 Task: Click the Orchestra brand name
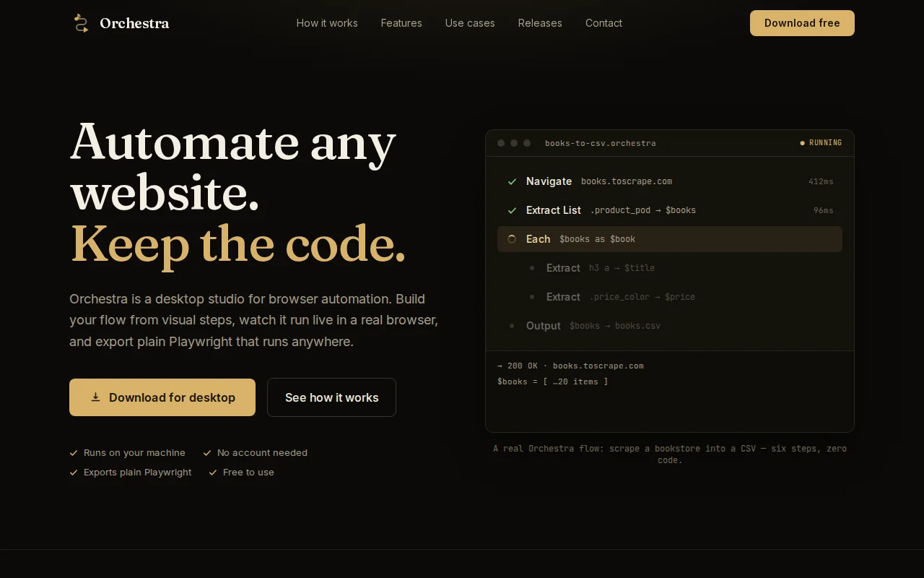tap(134, 23)
